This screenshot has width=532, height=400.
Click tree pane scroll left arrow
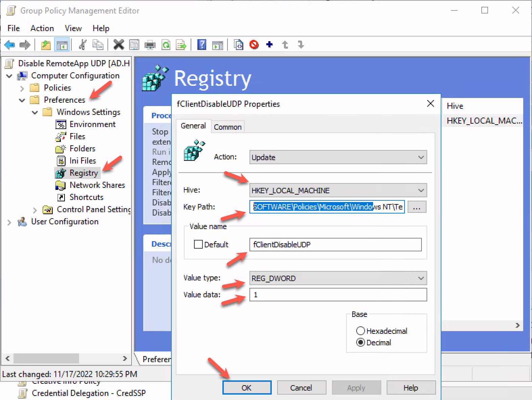click(7, 358)
